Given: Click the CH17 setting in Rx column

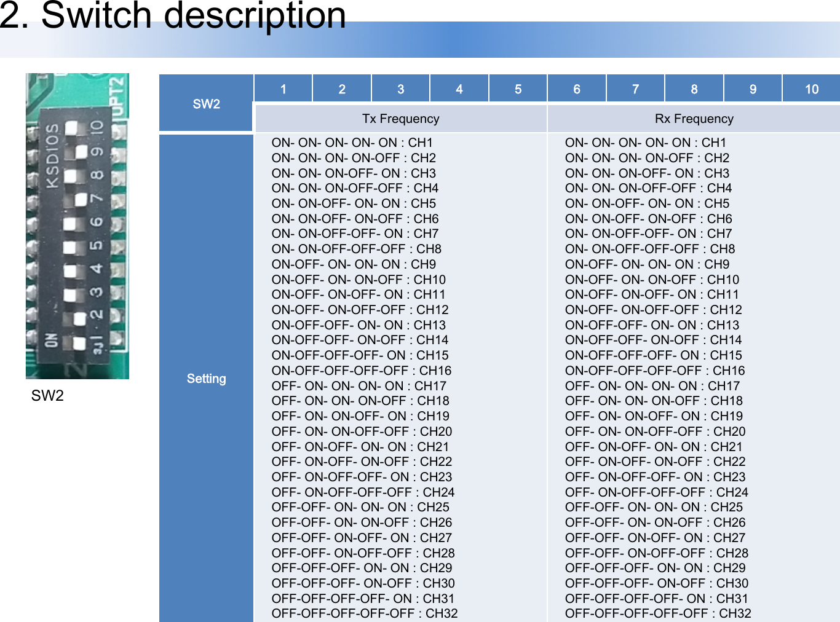Looking at the screenshot, I should (x=653, y=385).
